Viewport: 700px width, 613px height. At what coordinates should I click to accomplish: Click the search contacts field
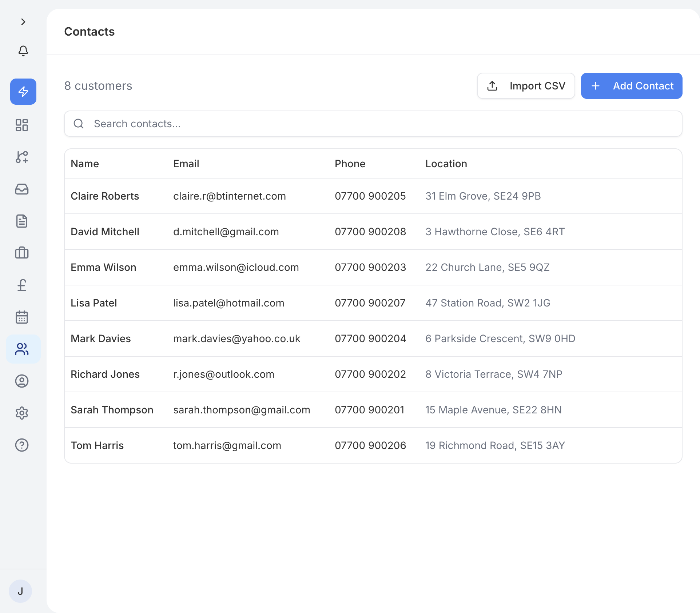point(373,124)
